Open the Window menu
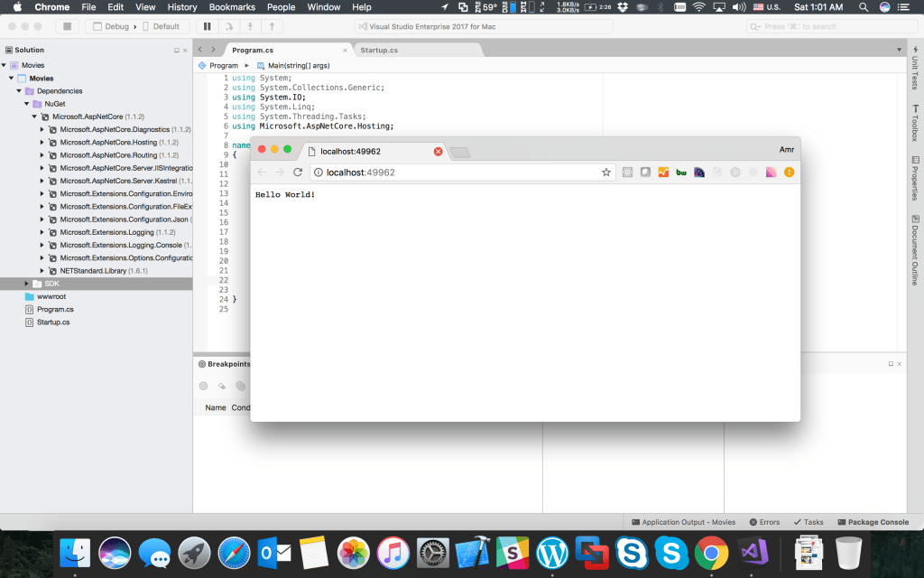This screenshot has width=924, height=578. (324, 7)
